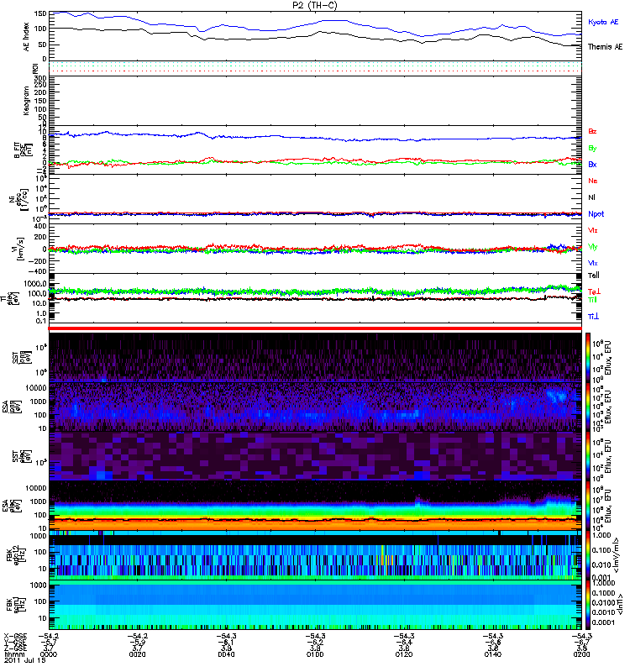The image size is (630, 672).
Task: Click the SST electrons color bar
Action: 588,456
